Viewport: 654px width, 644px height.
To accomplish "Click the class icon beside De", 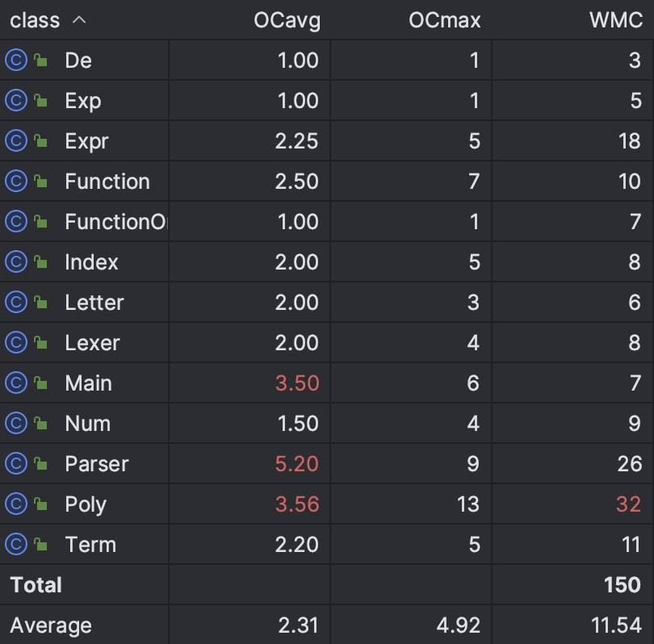I will point(16,60).
